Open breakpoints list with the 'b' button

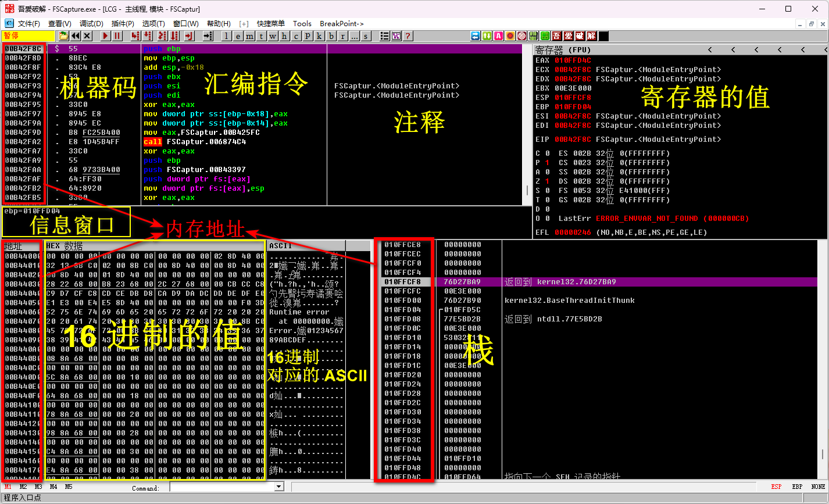[x=331, y=35]
